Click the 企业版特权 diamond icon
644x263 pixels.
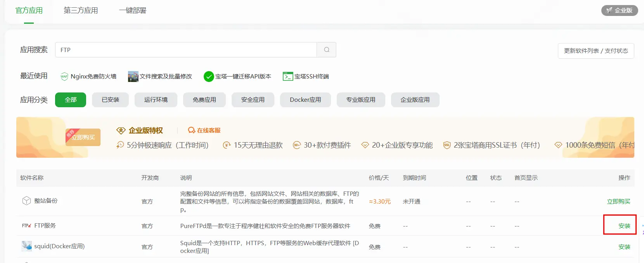(121, 131)
